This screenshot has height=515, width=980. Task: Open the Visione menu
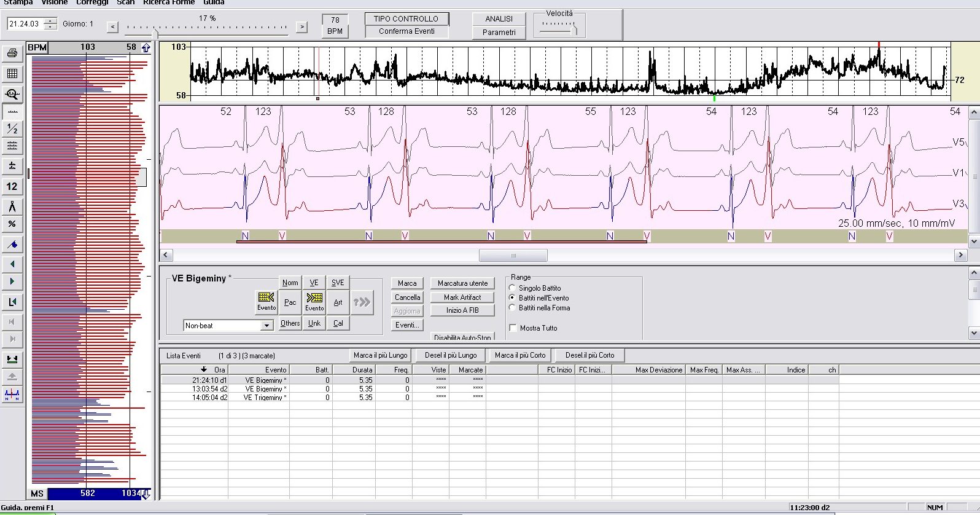coord(55,2)
